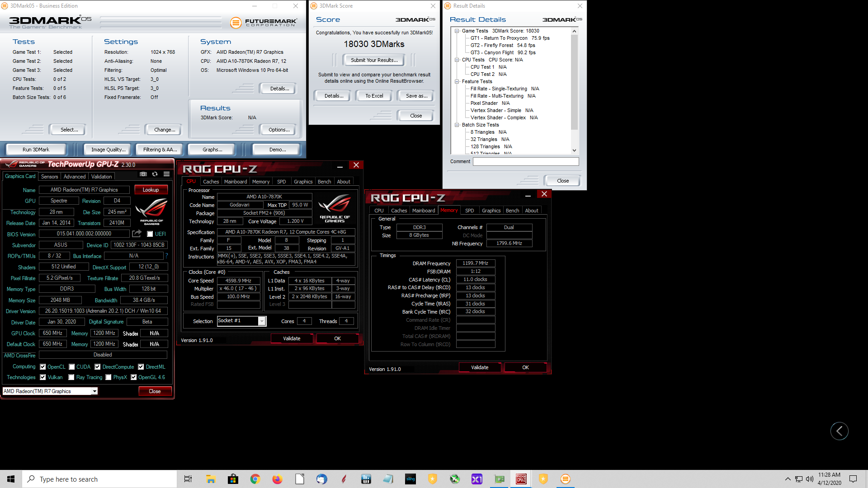868x488 pixels.
Task: Open the notepad icon in taskbar
Action: click(x=388, y=479)
